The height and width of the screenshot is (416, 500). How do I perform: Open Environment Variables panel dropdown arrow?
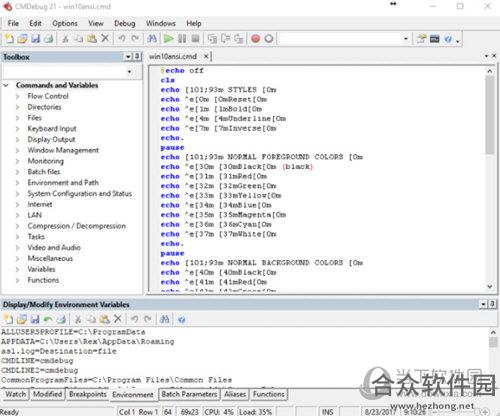(x=484, y=304)
